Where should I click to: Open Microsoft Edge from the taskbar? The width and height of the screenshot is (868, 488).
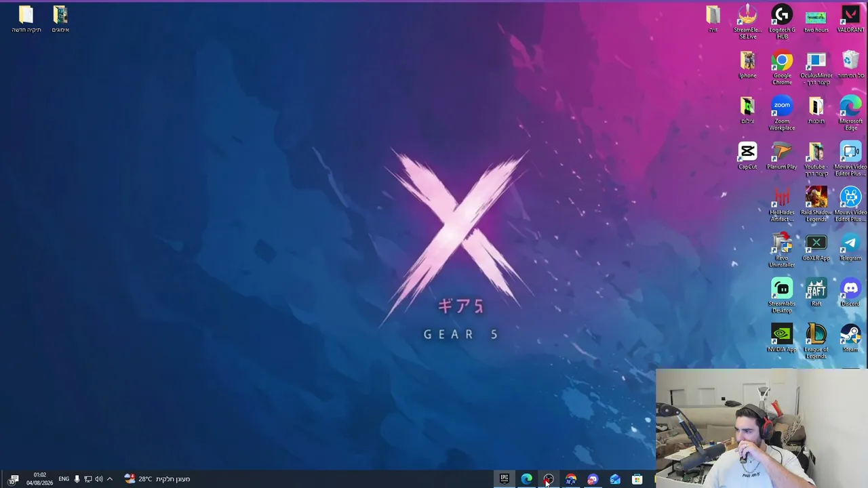(526, 479)
